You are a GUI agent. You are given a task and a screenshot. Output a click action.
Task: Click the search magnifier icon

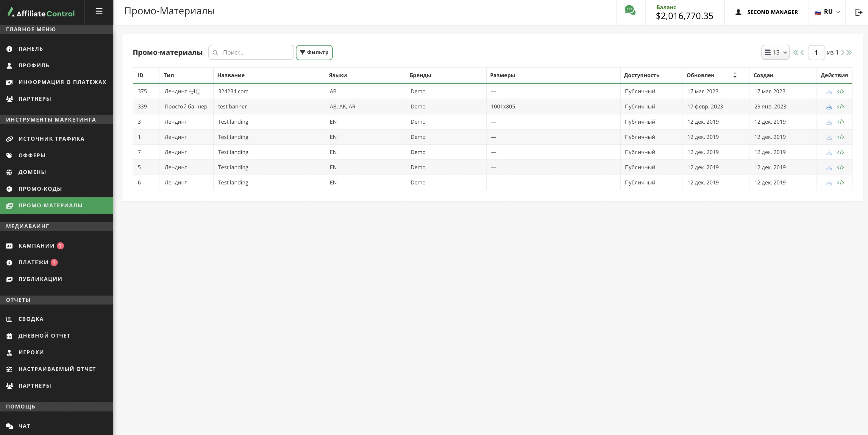coord(215,53)
